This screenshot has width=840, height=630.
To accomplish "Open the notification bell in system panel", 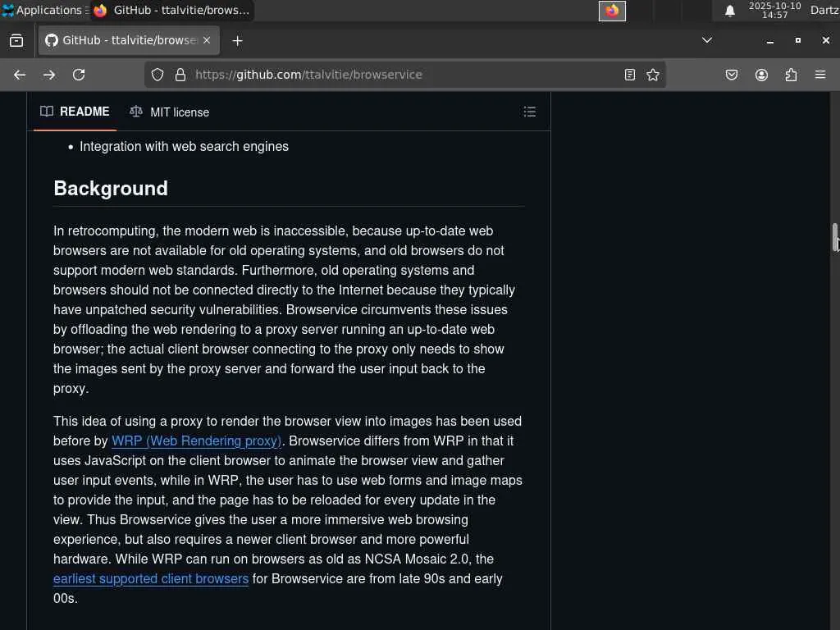I will [729, 11].
